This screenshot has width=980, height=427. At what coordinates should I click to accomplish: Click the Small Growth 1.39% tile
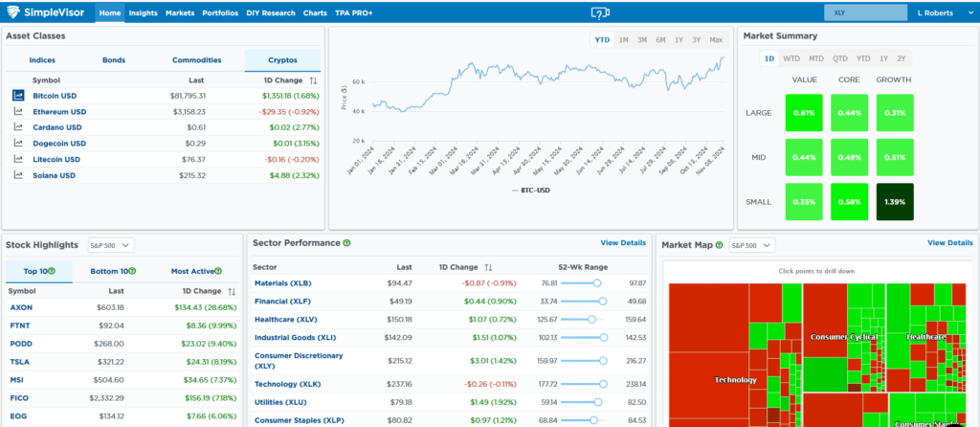(895, 202)
